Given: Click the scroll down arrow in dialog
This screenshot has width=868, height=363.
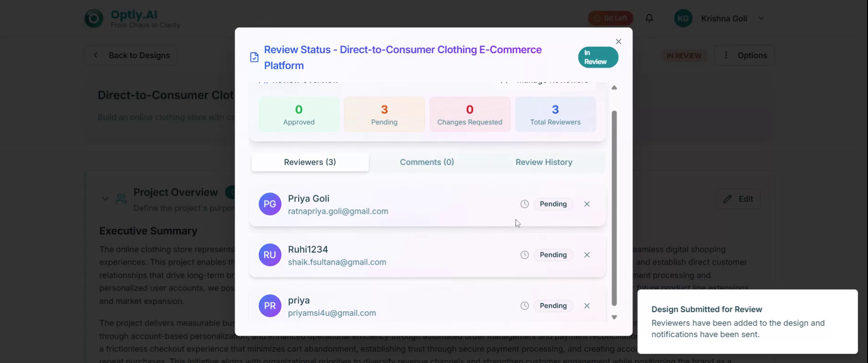Looking at the screenshot, I should pos(614,318).
